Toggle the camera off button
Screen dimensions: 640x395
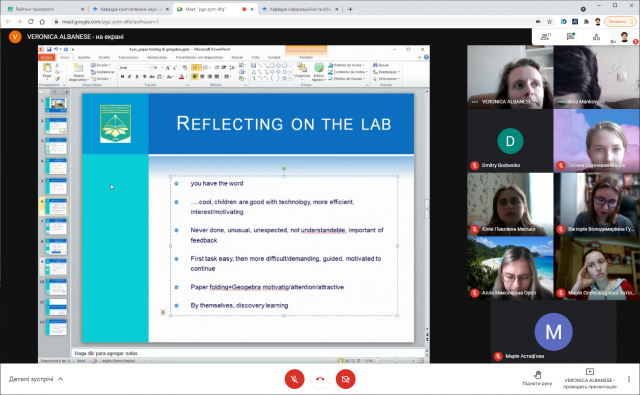[346, 379]
